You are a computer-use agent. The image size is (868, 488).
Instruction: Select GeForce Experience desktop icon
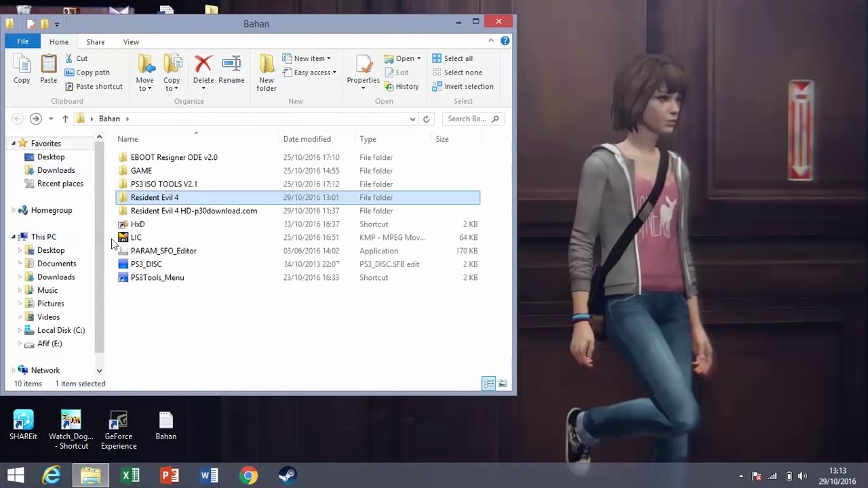119,430
